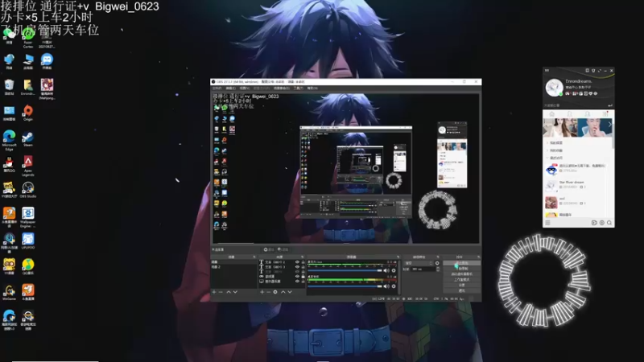Image resolution: width=644 pixels, height=362 pixels.
Task: Click the studio mode button in OBS controls
Action: click(x=461, y=279)
